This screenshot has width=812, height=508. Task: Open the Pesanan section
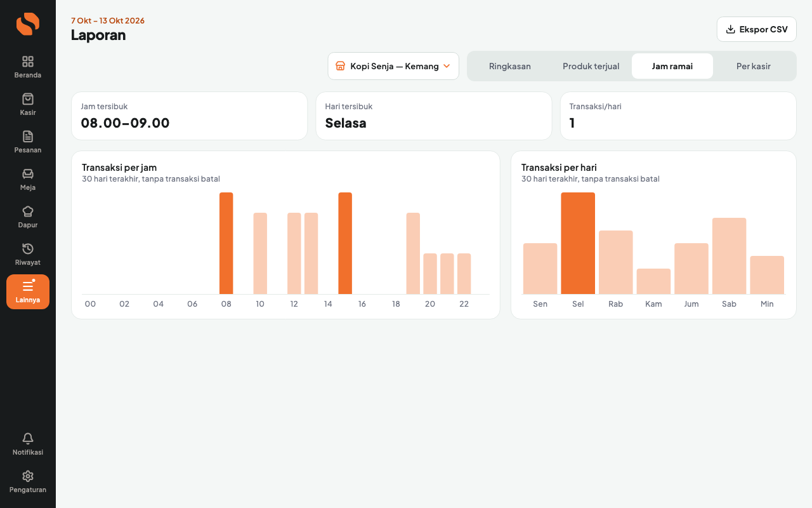click(x=28, y=142)
